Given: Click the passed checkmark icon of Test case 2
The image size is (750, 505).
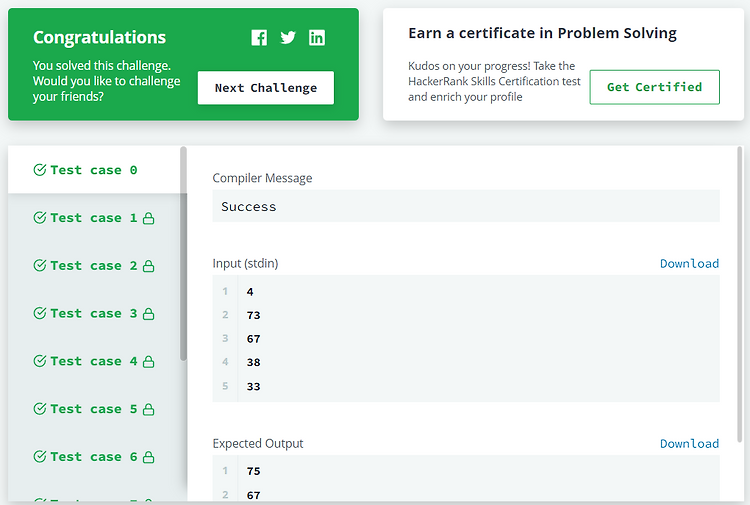Looking at the screenshot, I should point(40,265).
